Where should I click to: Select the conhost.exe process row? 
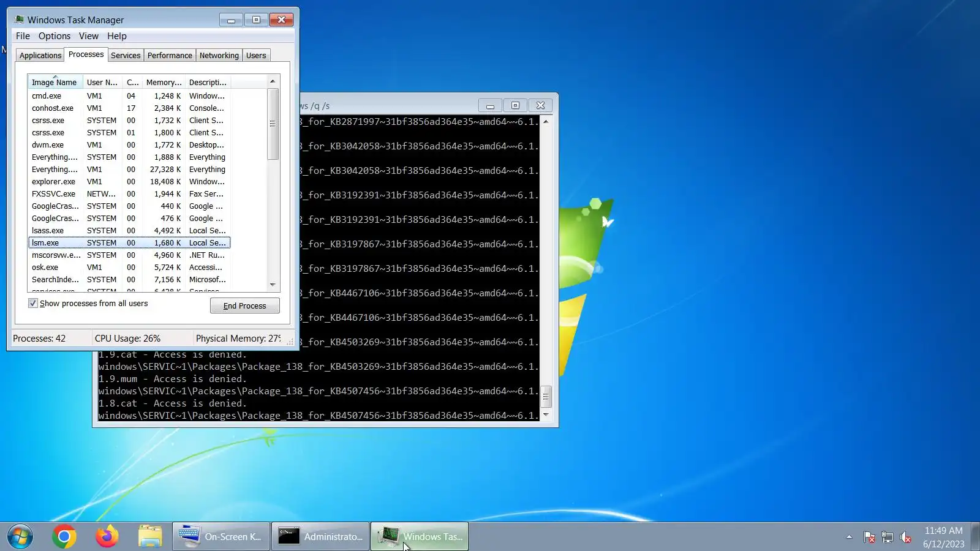pos(129,108)
